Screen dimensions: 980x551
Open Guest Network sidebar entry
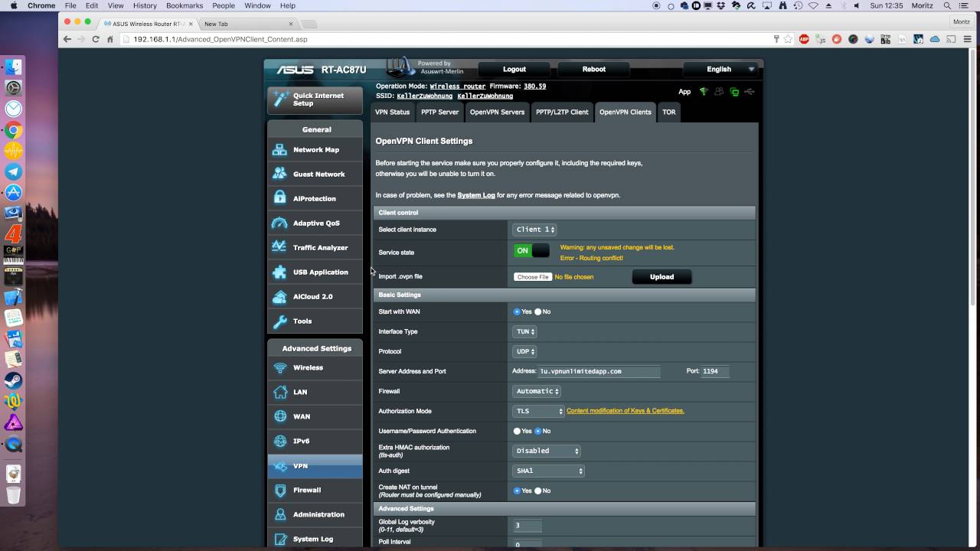click(315, 174)
